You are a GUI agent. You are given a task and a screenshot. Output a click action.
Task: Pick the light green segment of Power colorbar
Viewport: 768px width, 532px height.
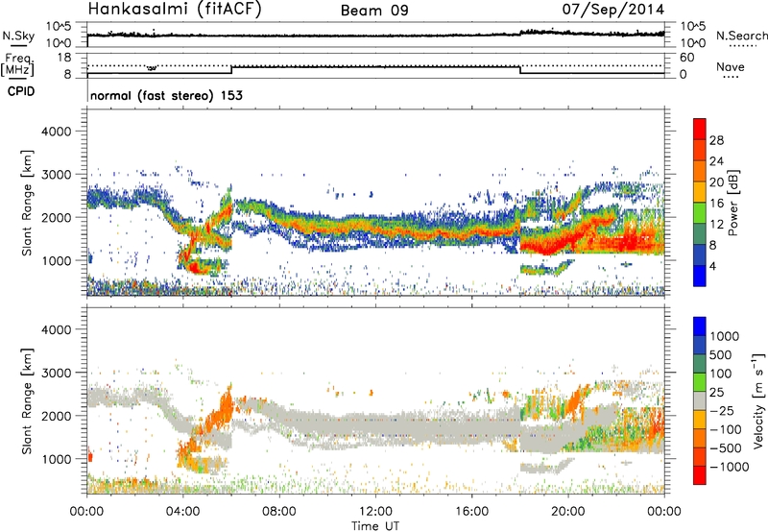700,213
